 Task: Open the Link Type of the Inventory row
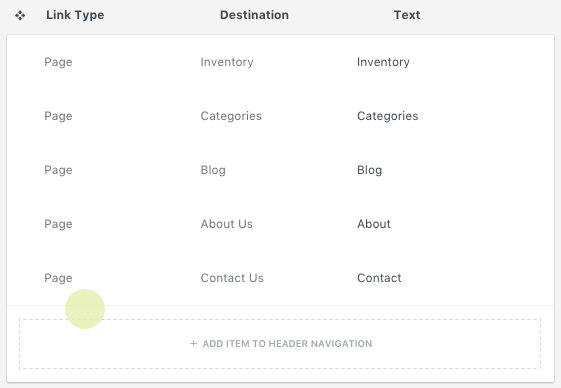coord(58,62)
